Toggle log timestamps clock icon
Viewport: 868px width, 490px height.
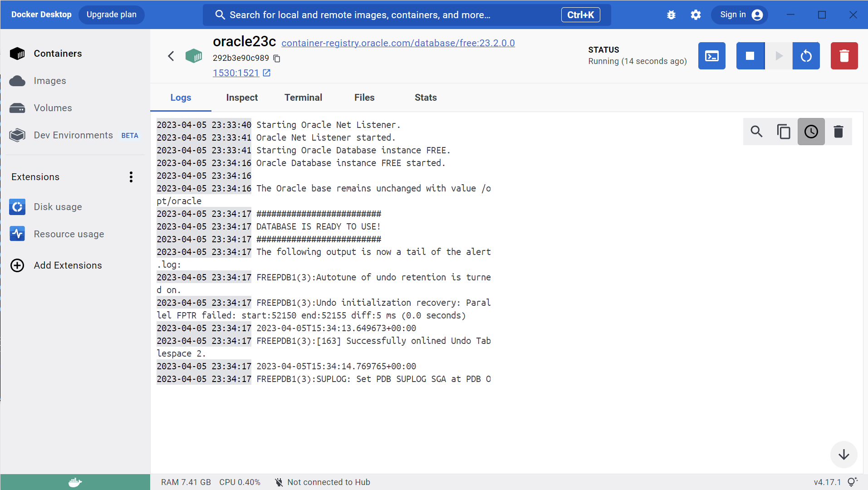pyautogui.click(x=811, y=132)
